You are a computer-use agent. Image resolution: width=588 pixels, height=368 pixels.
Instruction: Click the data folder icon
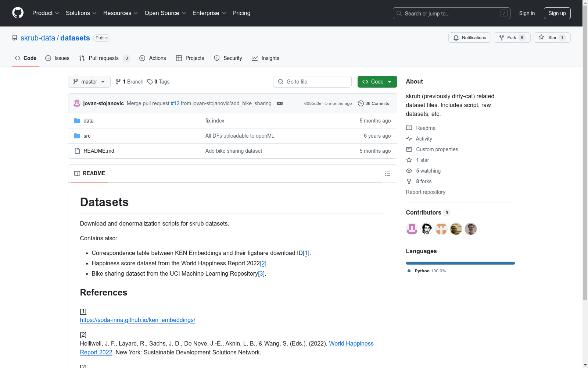(77, 121)
